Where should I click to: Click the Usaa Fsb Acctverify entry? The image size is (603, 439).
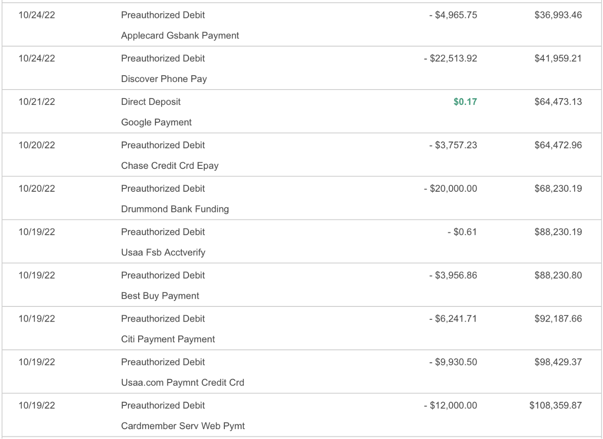(x=162, y=253)
